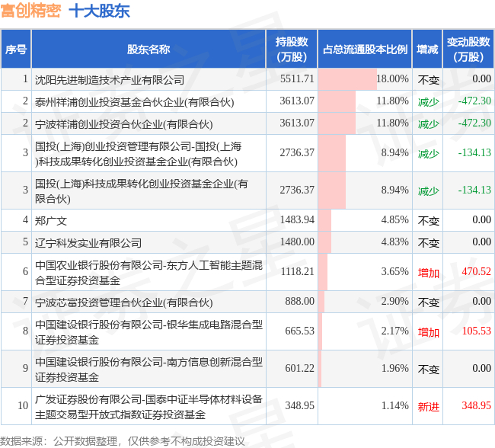Click the change value 470.52

click(x=477, y=271)
